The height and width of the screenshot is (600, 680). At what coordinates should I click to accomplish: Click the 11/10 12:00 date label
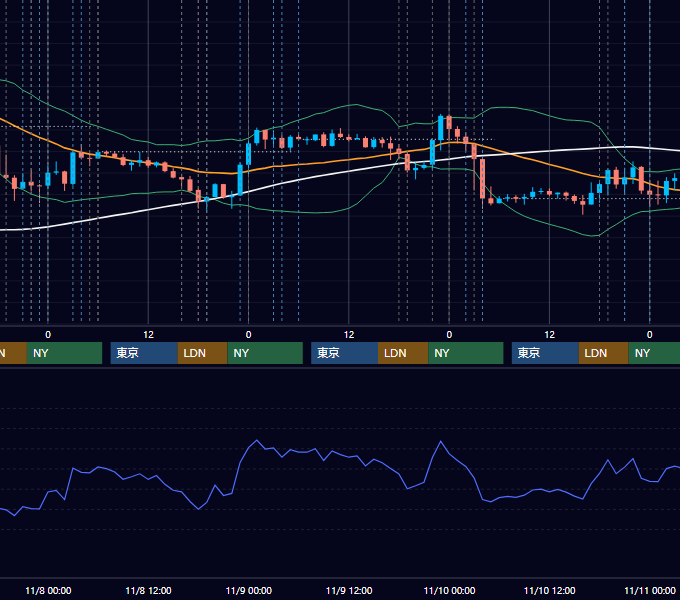549,590
